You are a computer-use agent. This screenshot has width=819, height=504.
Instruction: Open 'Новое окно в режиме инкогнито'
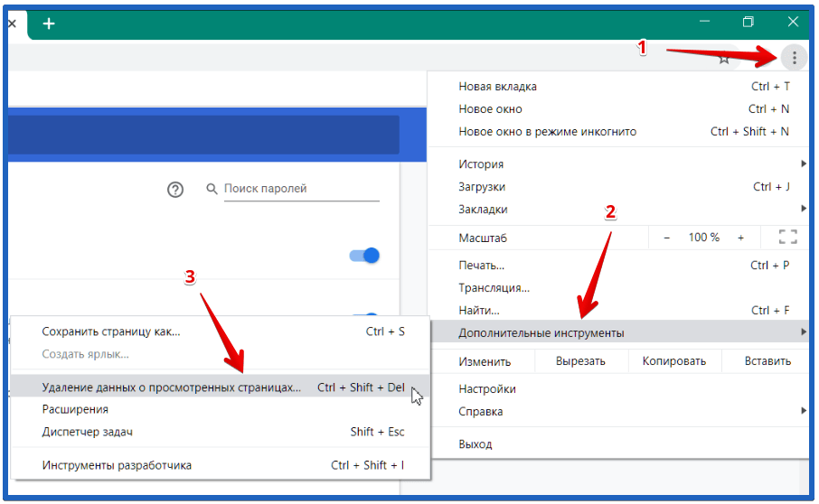618,132
